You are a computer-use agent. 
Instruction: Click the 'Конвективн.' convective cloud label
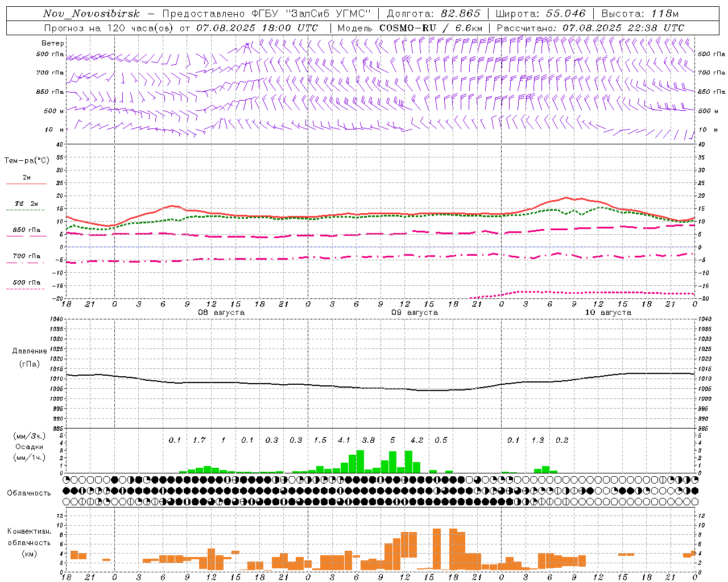(x=30, y=531)
